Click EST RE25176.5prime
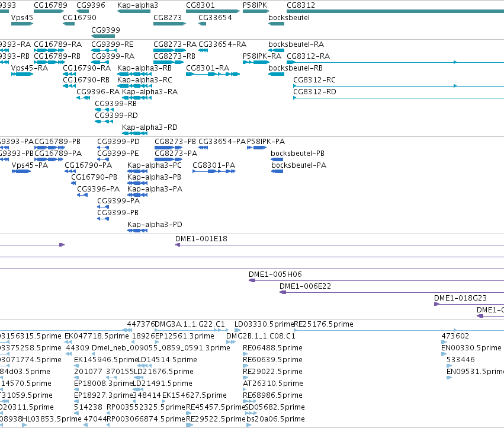504x428 pixels. (324, 324)
